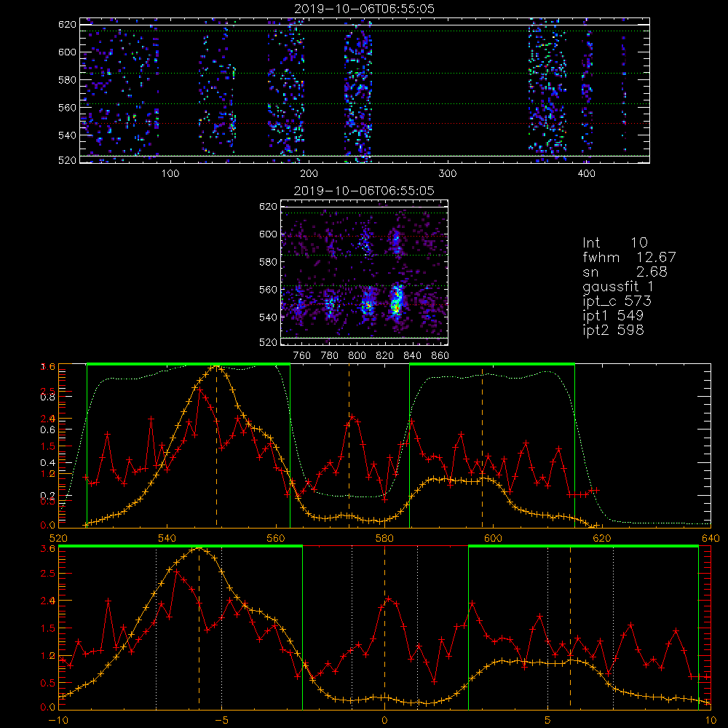The image size is (728, 728).
Task: Click y-axis label 580 of the wide top image
Action: tap(67, 80)
